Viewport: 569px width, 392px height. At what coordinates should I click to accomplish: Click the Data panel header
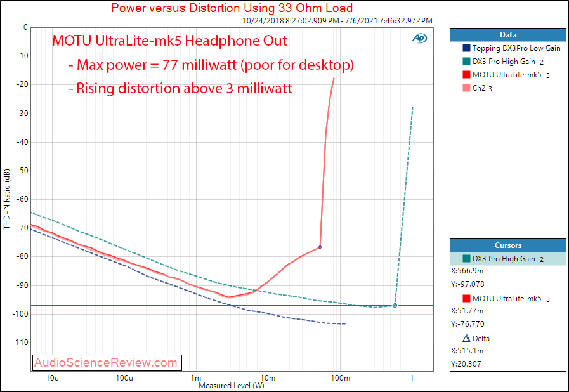(508, 35)
